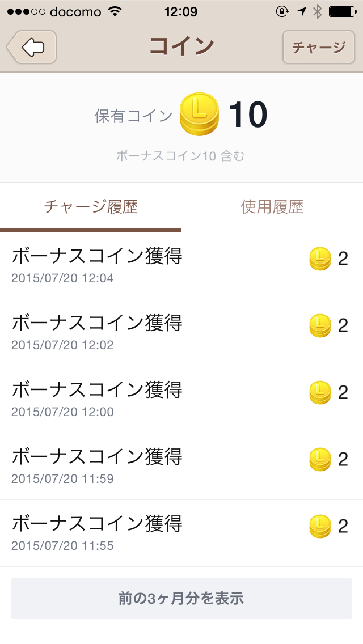Open bonus coin entry from 12:04
This screenshot has width=363, height=644.
point(97,265)
